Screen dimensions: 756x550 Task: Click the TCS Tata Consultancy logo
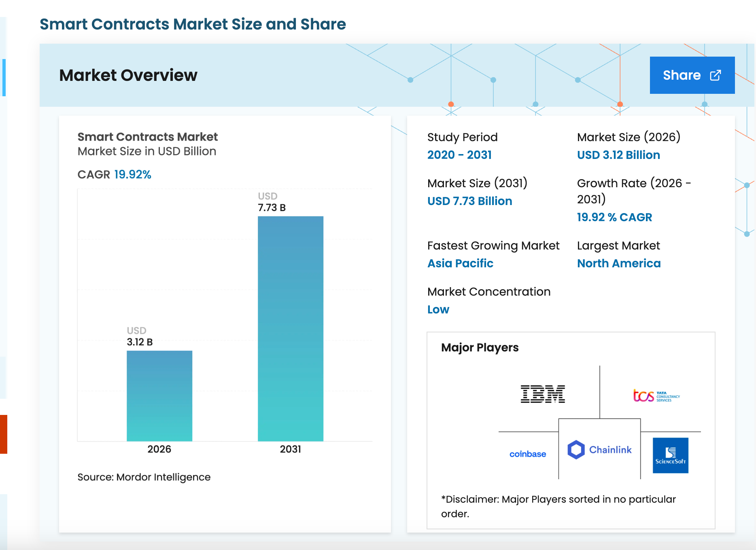pyautogui.click(x=656, y=396)
